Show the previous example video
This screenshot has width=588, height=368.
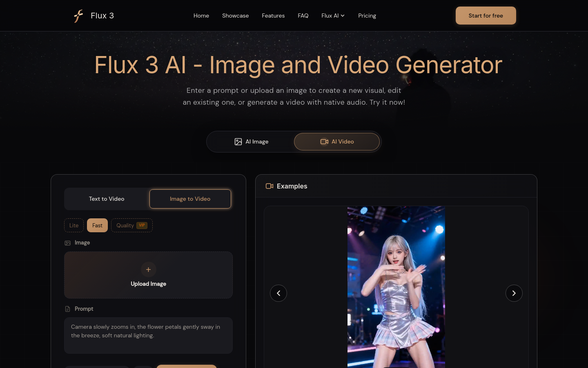(x=278, y=293)
